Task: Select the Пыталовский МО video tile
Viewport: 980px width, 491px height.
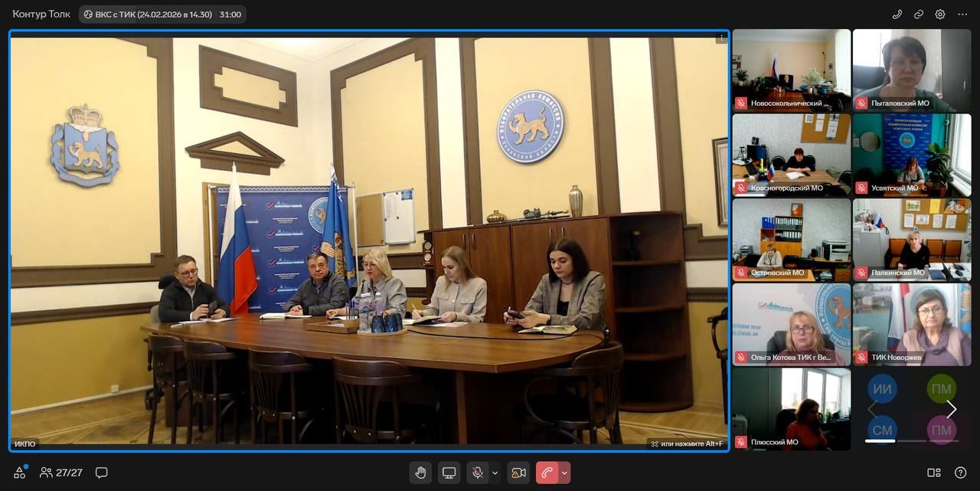Action: point(912,70)
